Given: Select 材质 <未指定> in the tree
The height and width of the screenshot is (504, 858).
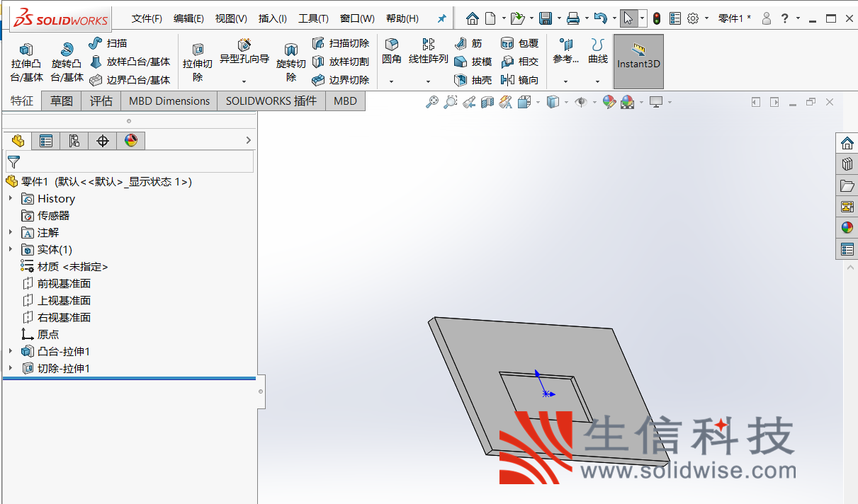Looking at the screenshot, I should (64, 266).
